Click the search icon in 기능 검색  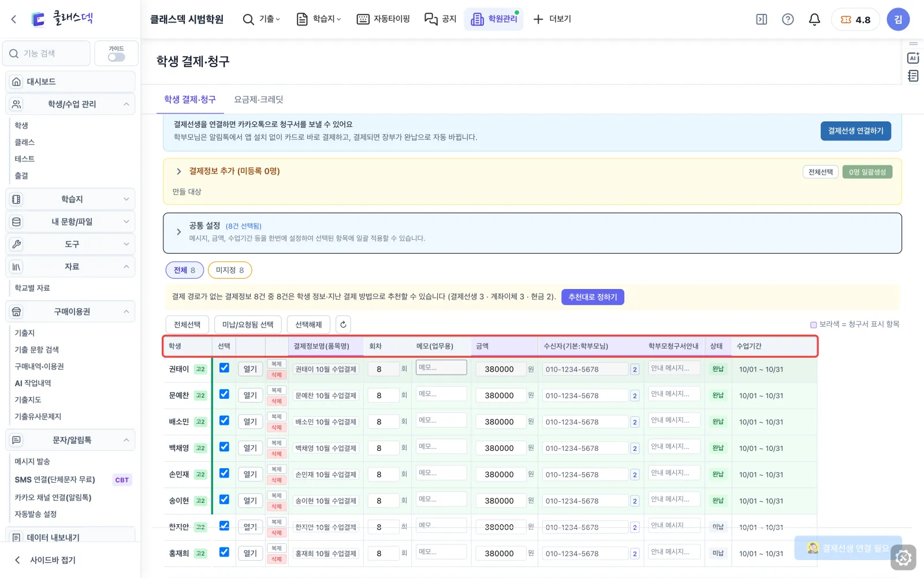[x=14, y=53]
